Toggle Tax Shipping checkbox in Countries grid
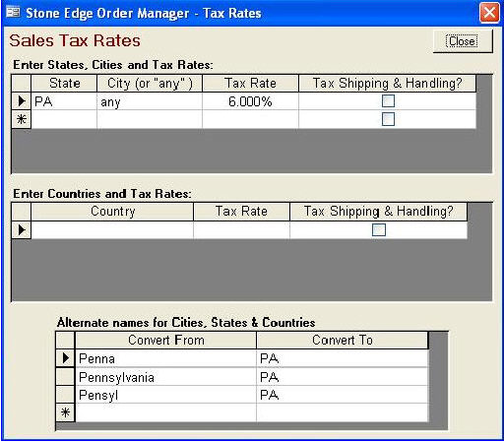The width and height of the screenshot is (504, 442). click(379, 229)
